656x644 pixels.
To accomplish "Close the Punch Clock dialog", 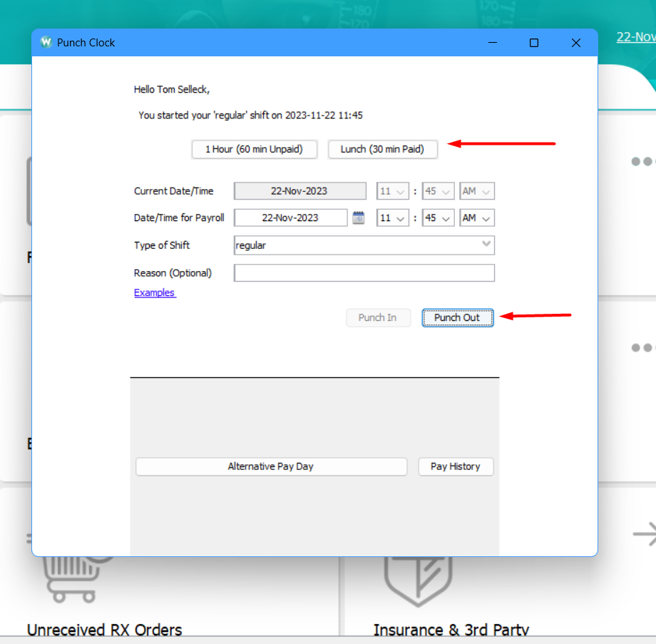I will pyautogui.click(x=575, y=43).
